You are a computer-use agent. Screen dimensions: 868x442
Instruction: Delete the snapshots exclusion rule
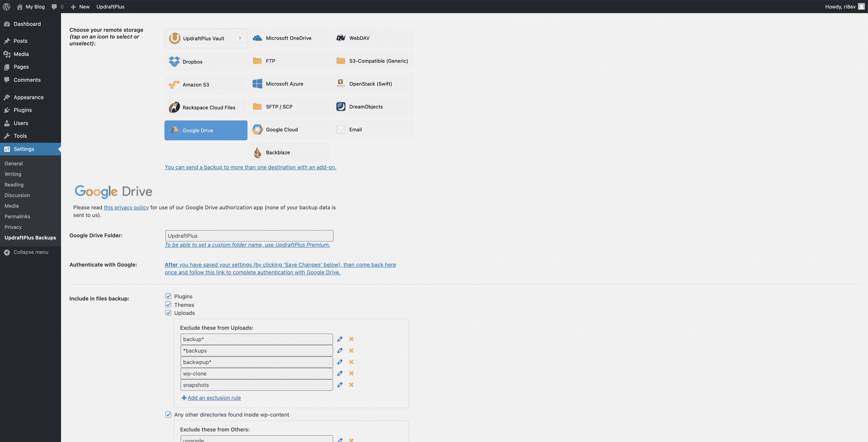pos(351,385)
